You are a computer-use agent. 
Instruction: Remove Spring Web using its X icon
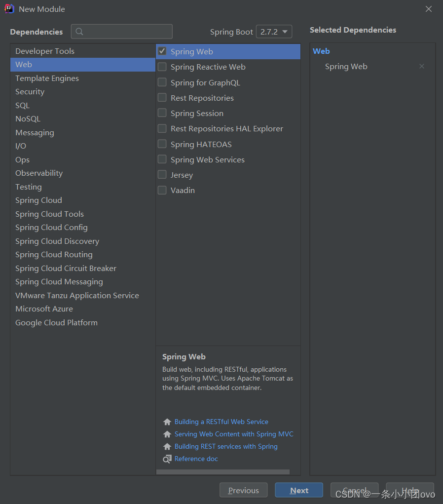point(422,66)
